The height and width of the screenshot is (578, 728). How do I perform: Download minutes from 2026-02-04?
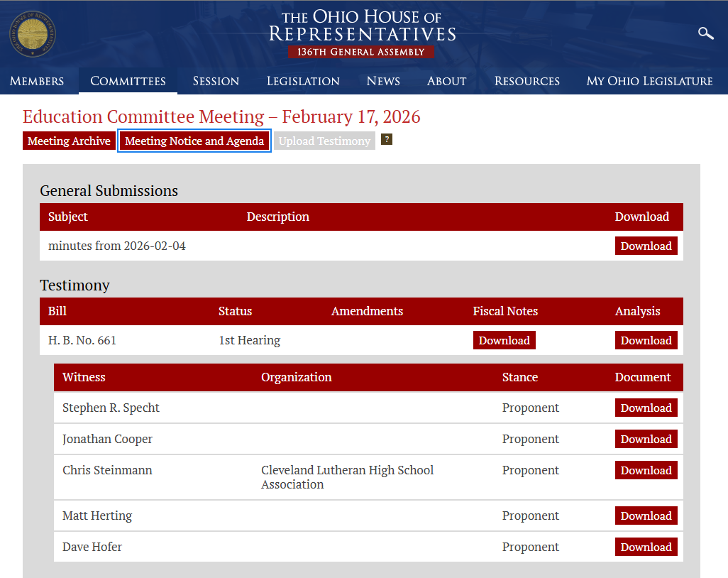646,246
